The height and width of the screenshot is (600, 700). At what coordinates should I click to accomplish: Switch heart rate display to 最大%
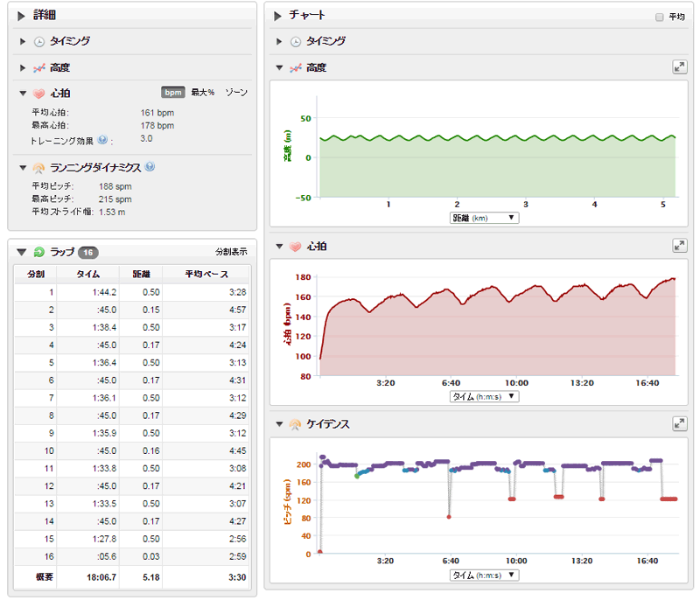coord(203,93)
